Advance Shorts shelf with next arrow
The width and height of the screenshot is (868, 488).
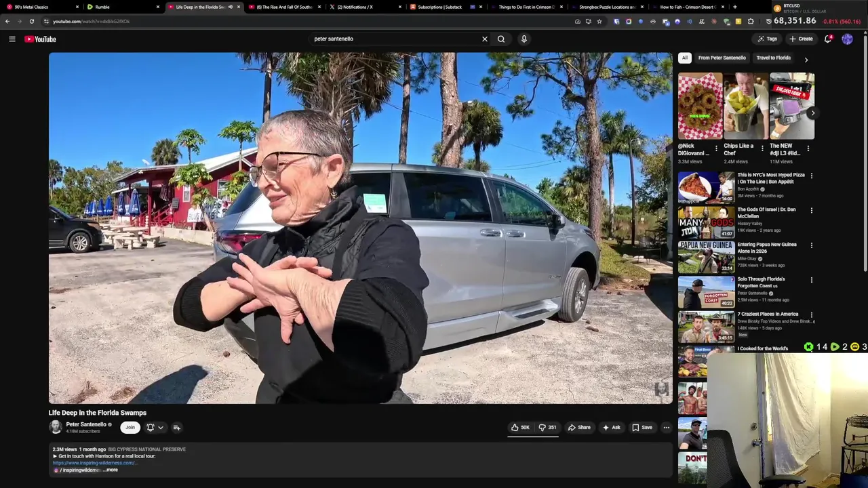[x=812, y=113]
